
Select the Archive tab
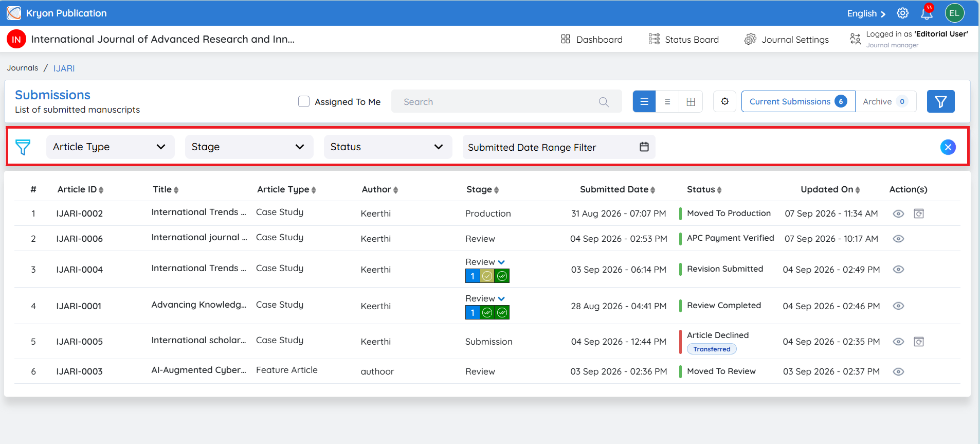click(x=885, y=101)
